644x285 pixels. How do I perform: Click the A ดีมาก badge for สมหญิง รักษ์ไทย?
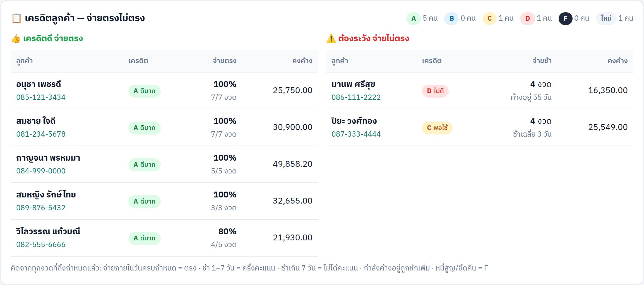point(145,201)
